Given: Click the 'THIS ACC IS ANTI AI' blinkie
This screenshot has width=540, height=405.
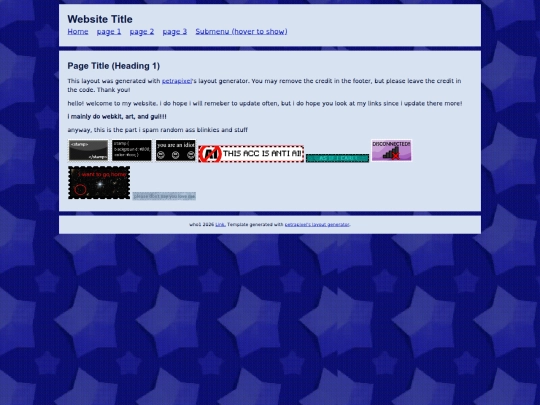Looking at the screenshot, I should click(251, 154).
